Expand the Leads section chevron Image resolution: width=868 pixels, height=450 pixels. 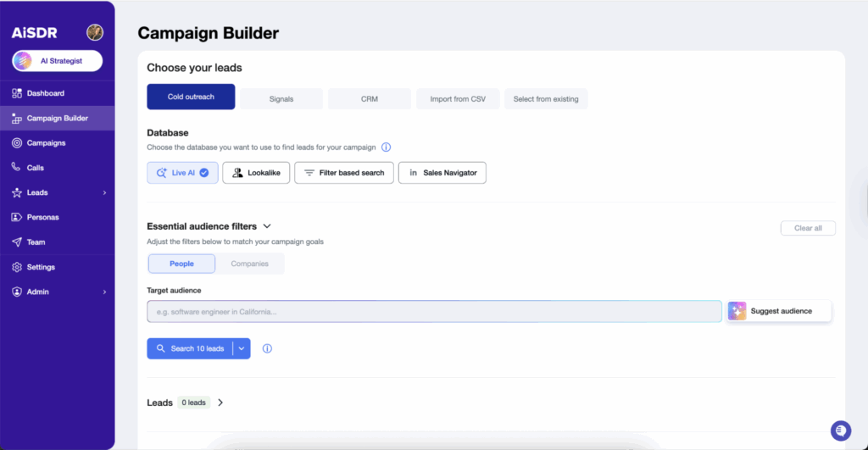pyautogui.click(x=220, y=403)
